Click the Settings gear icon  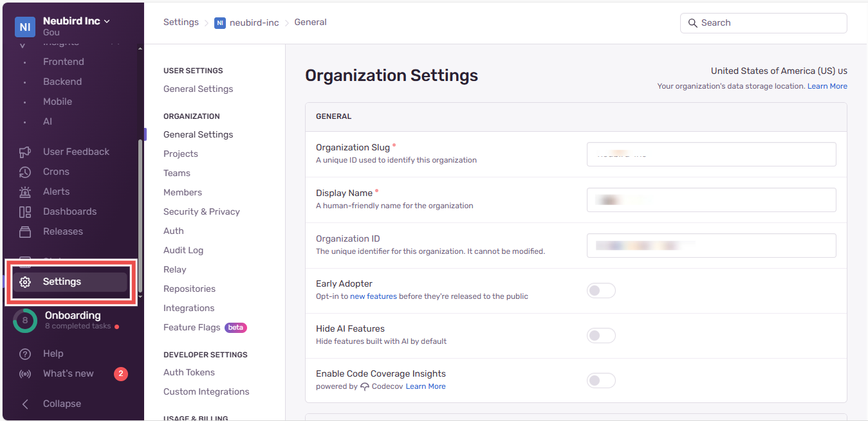(25, 282)
